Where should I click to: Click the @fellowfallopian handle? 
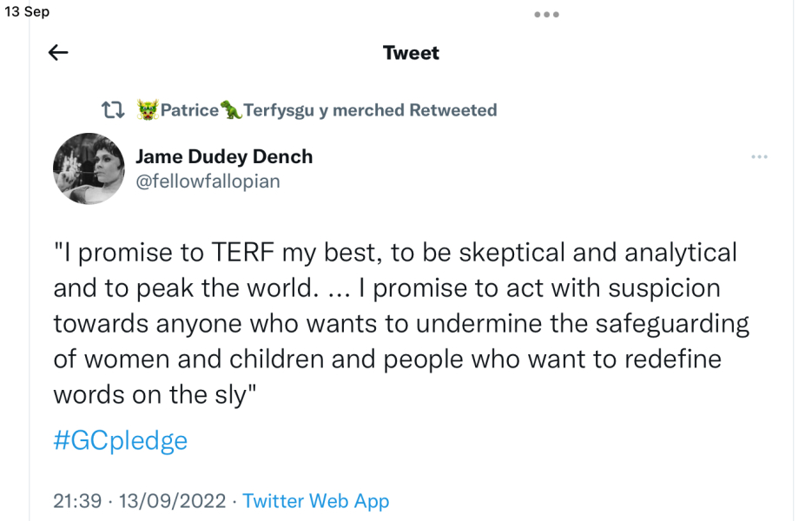coord(208,181)
